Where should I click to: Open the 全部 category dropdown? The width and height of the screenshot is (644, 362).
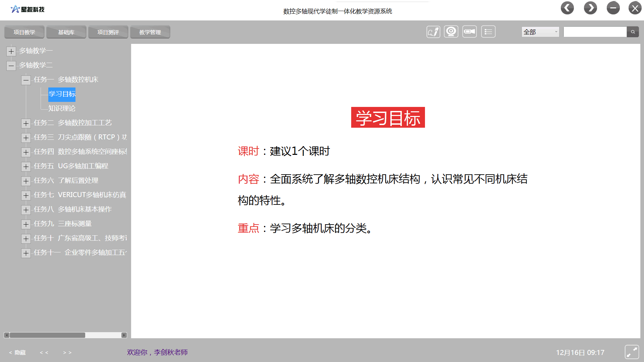pos(540,32)
